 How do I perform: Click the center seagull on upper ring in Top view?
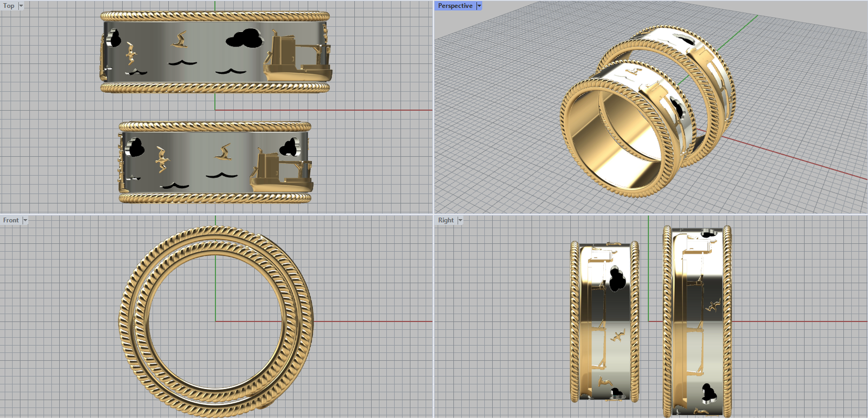click(x=181, y=40)
